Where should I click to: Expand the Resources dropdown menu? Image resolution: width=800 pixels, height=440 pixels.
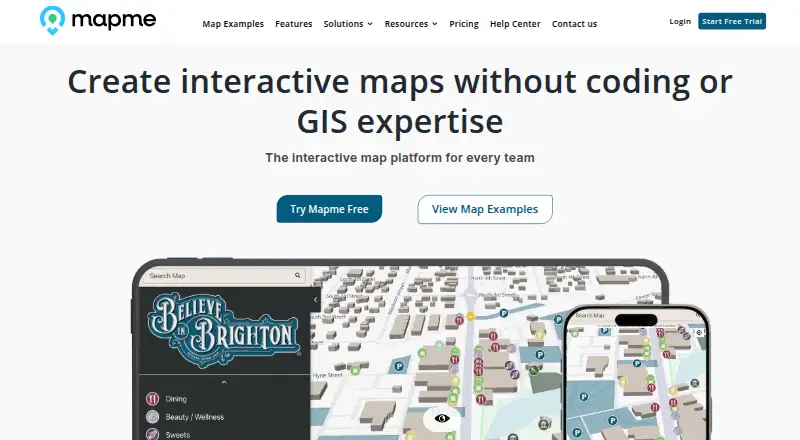pyautogui.click(x=411, y=24)
